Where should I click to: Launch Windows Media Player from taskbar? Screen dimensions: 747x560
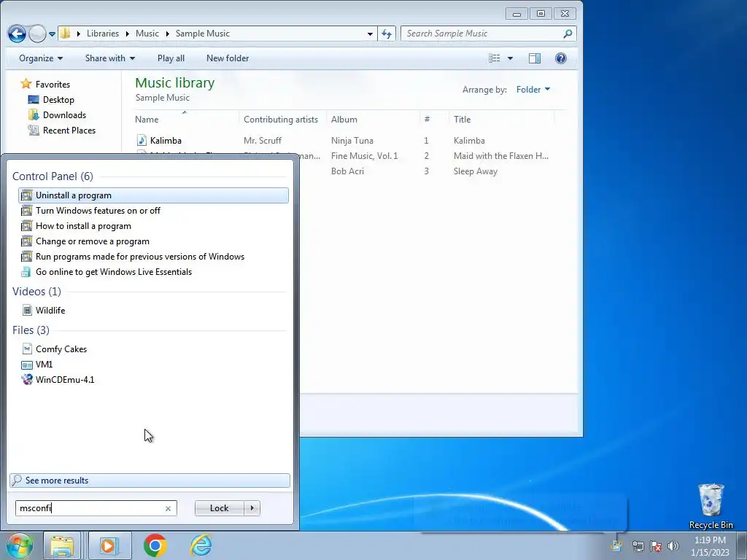[109, 545]
